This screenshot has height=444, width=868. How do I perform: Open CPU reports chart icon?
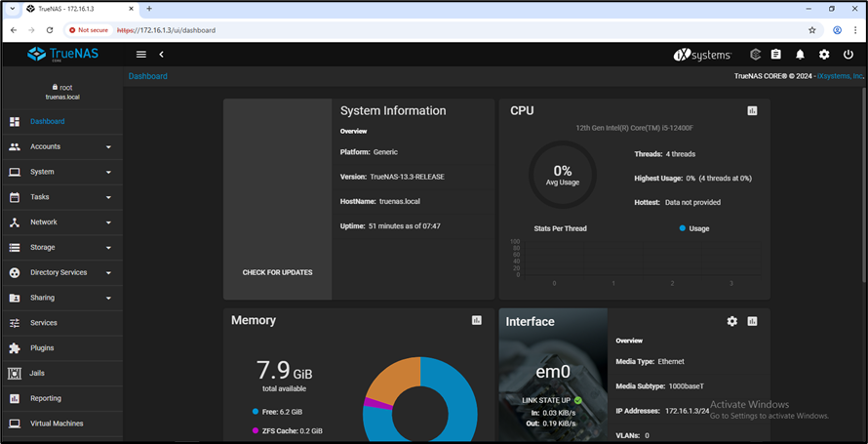pos(752,111)
